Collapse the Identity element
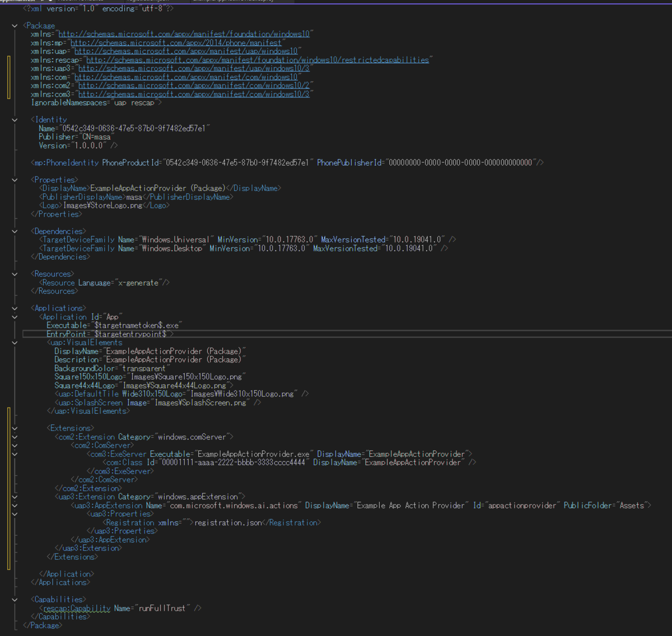 [x=15, y=119]
